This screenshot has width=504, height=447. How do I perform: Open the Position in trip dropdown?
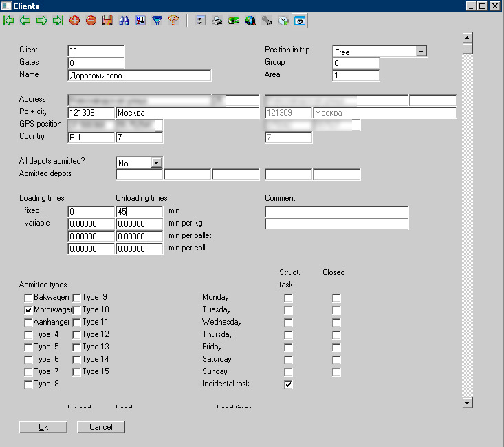(421, 52)
